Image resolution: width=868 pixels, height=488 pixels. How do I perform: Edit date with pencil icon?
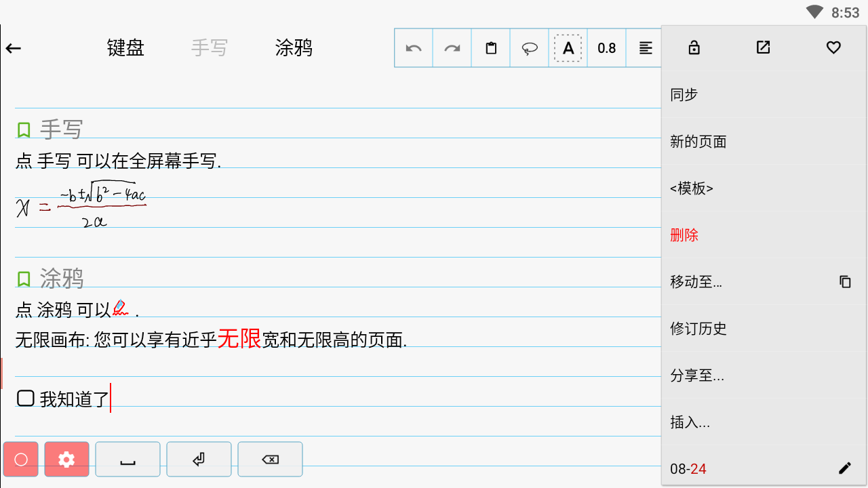tap(845, 468)
